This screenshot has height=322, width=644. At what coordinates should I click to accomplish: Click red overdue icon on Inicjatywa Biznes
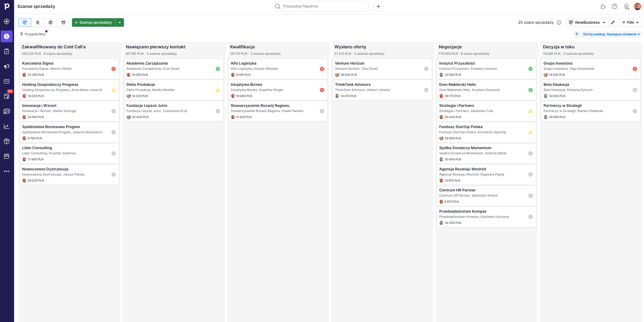(x=322, y=90)
